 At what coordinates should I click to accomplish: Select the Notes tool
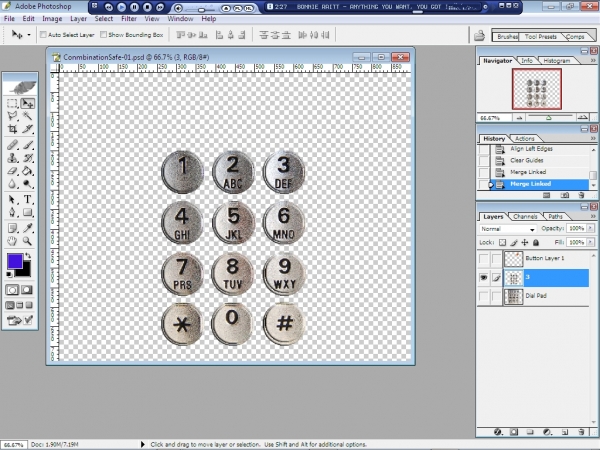(12, 228)
